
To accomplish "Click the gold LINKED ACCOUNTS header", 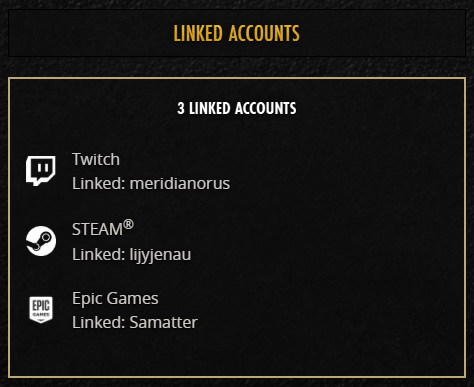I will [237, 33].
